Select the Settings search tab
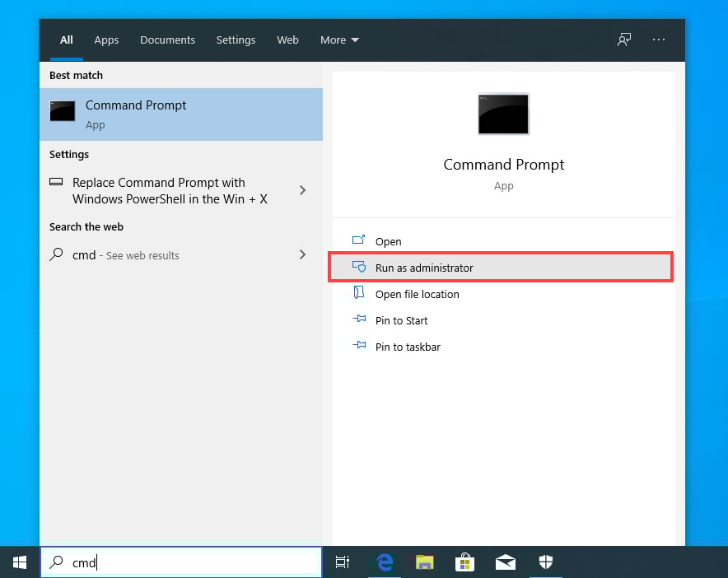The image size is (728, 578). click(x=236, y=40)
